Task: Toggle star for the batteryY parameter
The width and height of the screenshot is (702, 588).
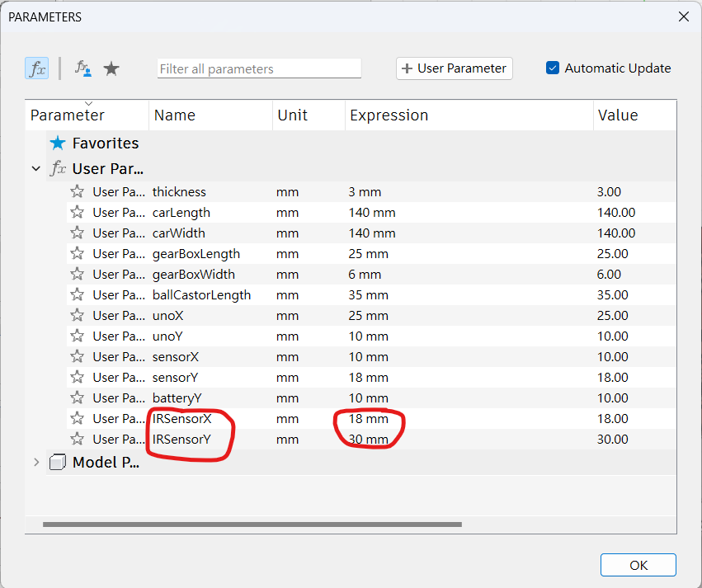Action: pos(77,397)
